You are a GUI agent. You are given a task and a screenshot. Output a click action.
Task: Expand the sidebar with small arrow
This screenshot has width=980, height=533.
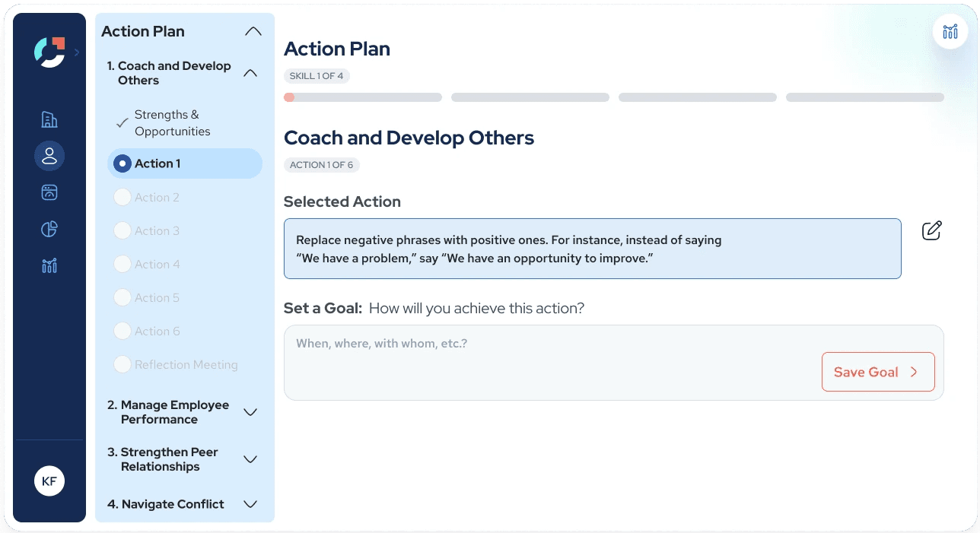pyautogui.click(x=76, y=52)
